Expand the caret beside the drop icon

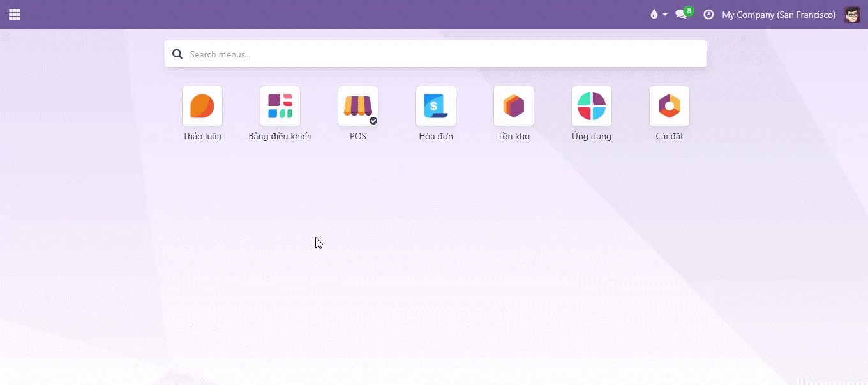tap(665, 15)
